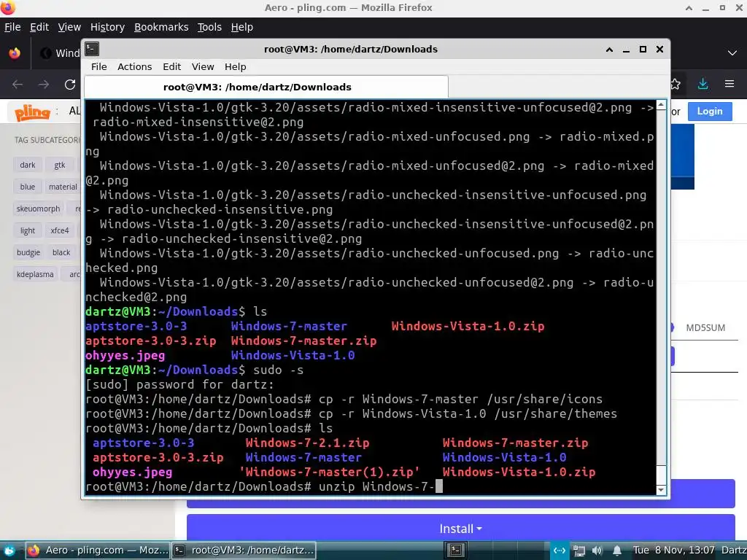Click Windows-Vista-1.0.zip in first ls output

(468, 326)
